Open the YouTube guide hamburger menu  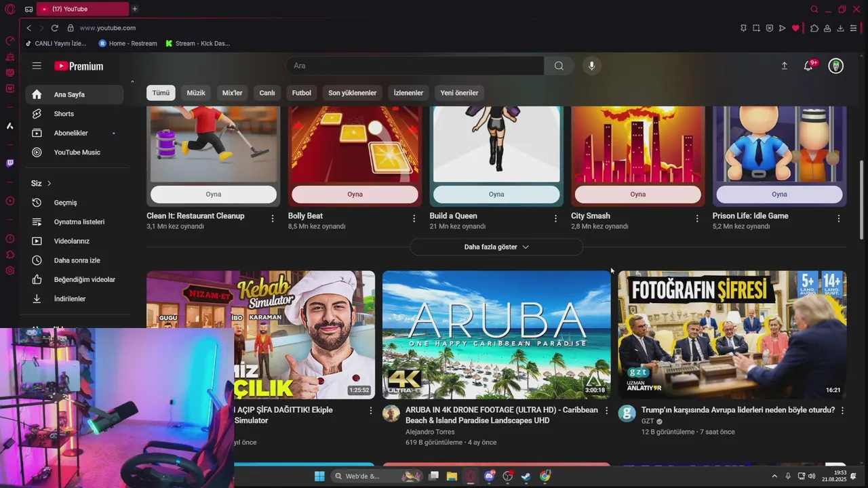pyautogui.click(x=37, y=66)
